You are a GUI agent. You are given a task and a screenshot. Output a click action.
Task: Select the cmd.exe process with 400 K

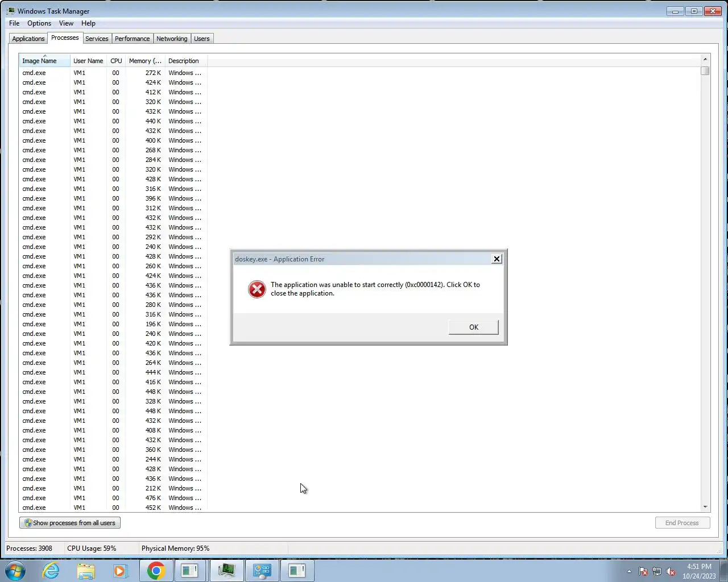pos(113,140)
